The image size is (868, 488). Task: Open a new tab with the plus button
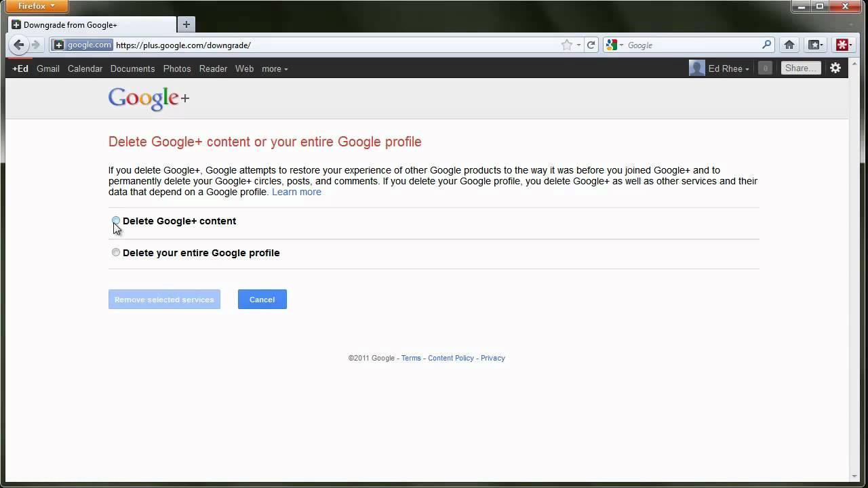tap(186, 24)
